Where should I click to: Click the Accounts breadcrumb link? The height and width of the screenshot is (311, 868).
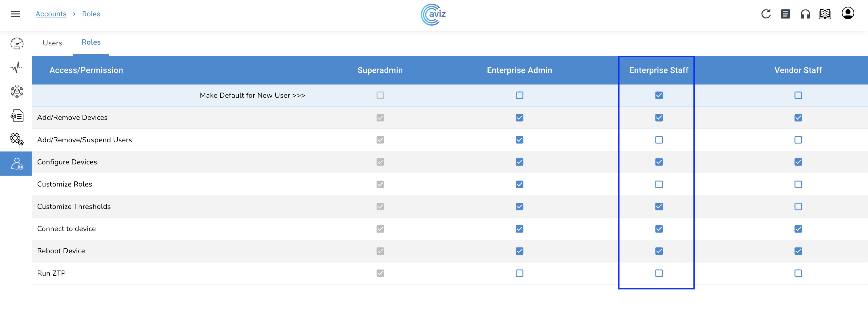(51, 14)
